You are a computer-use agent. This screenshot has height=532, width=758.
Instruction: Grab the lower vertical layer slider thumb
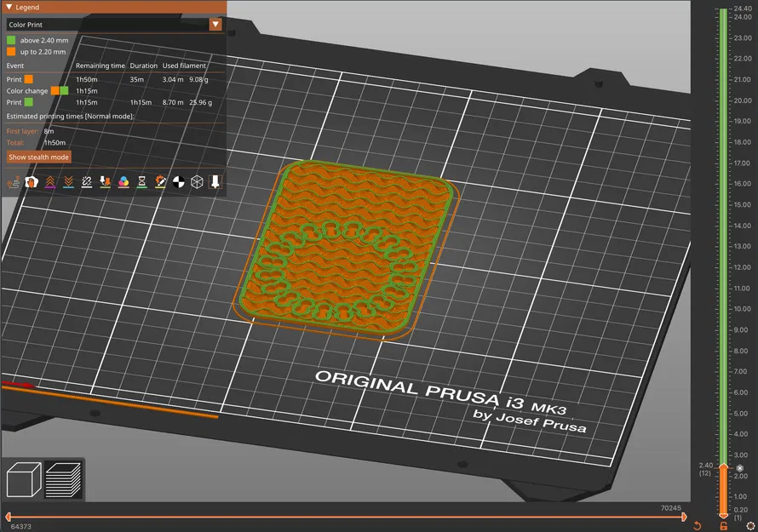click(x=724, y=515)
